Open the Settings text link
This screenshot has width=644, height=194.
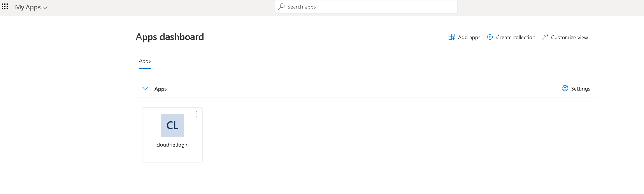click(x=581, y=89)
